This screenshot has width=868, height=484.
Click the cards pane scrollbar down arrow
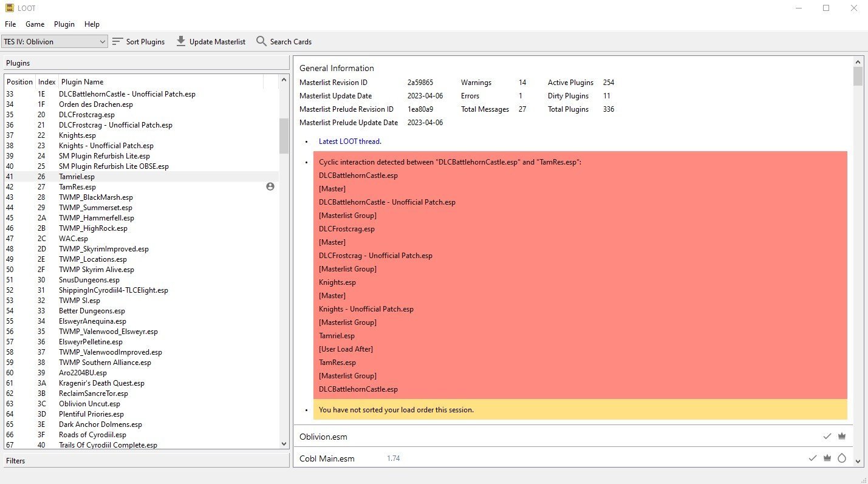[858, 462]
